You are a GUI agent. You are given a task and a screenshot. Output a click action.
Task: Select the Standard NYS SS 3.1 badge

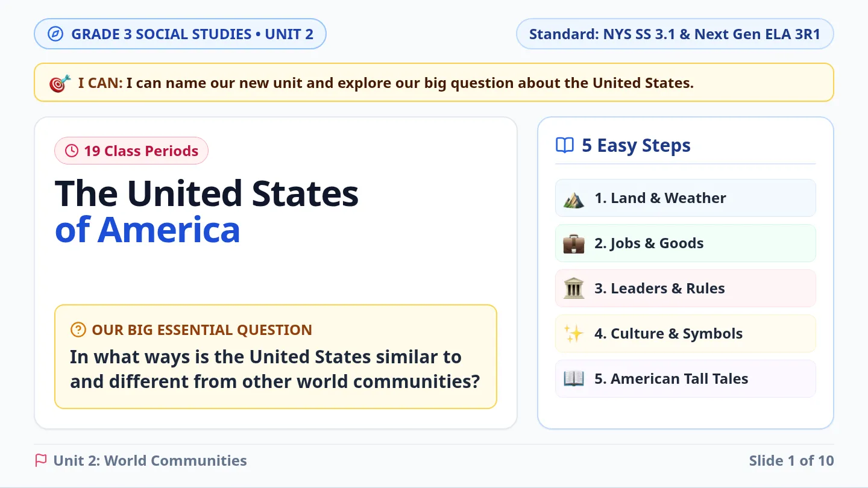pos(675,34)
